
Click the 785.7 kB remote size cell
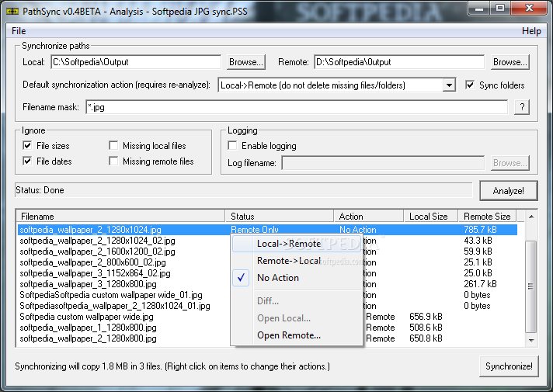click(480, 230)
